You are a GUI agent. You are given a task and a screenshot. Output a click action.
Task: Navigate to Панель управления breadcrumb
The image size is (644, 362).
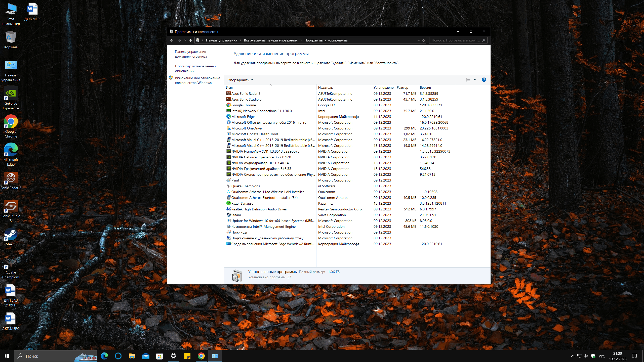click(x=221, y=40)
